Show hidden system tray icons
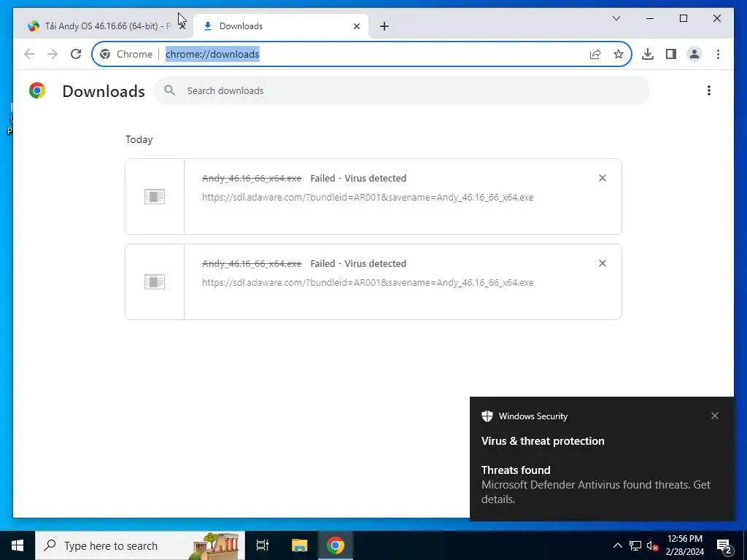 617,545
